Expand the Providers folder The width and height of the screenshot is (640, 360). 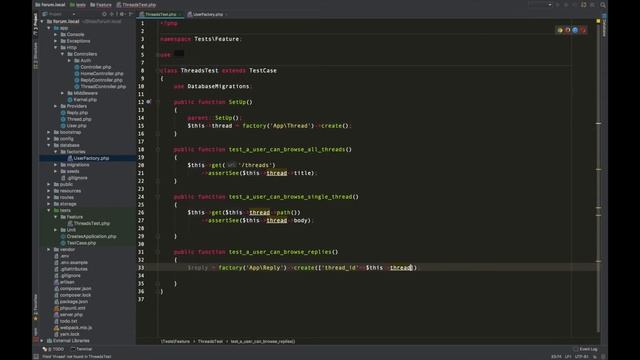pyautogui.click(x=56, y=106)
